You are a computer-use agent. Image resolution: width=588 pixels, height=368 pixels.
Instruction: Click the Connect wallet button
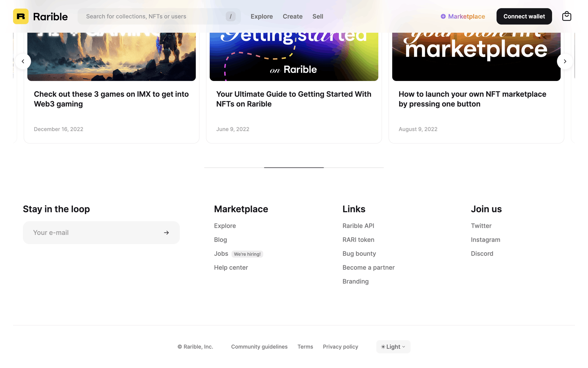pos(524,16)
